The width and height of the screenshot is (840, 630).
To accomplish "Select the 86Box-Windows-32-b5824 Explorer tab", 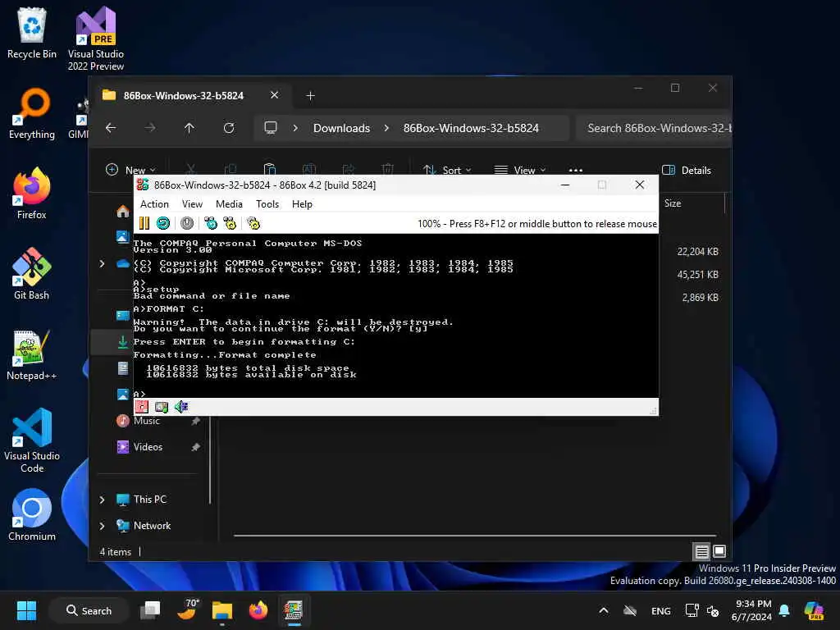I will [183, 95].
